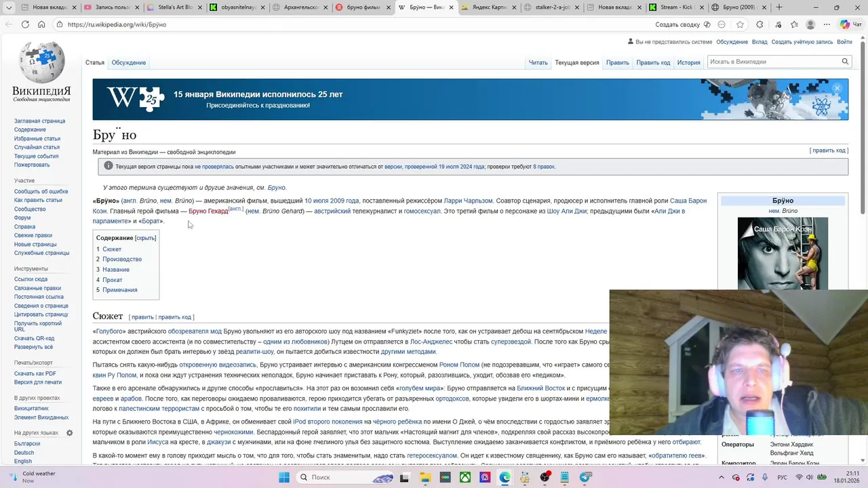Screen dimensions: 868x488
Task: Open the Случайная статья sidebar link
Action: coord(37,147)
